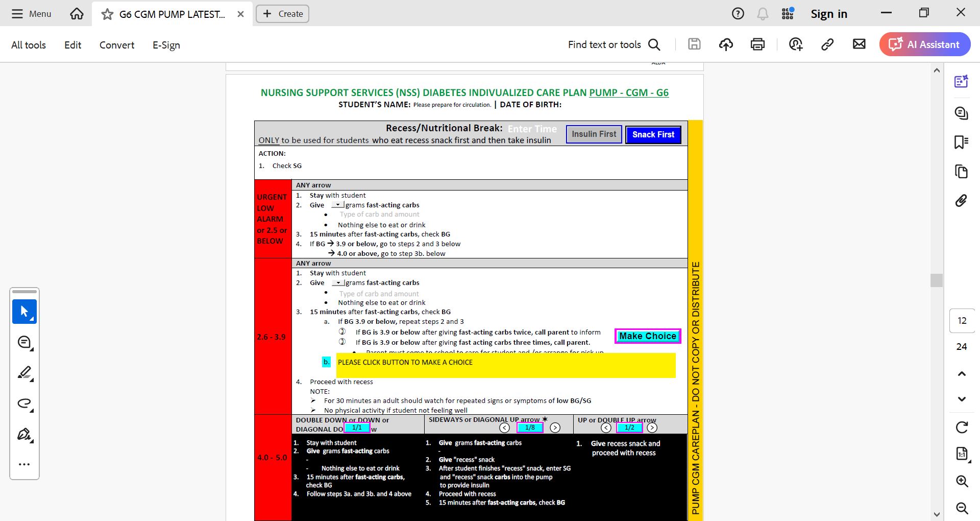This screenshot has width=980, height=521.
Task: Go to next page arrow
Action: tap(962, 399)
